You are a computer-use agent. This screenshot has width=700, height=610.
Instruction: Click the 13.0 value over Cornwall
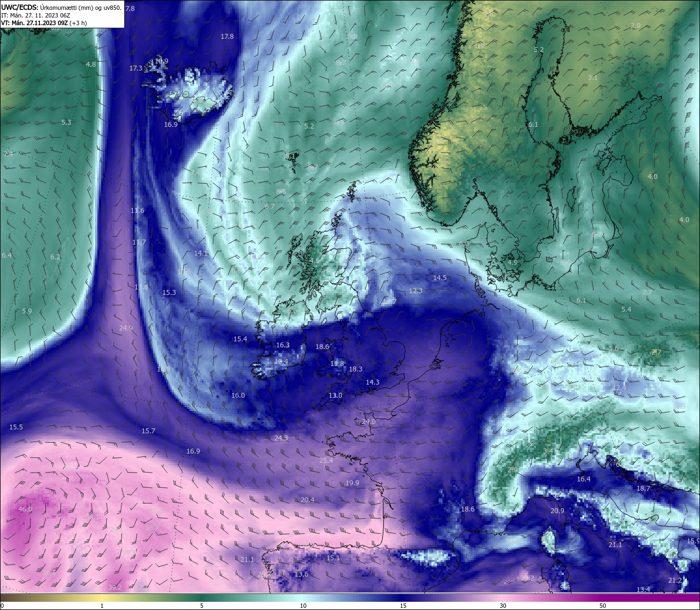point(335,396)
